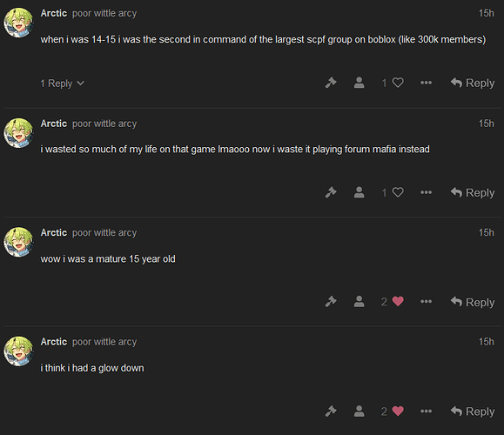
Task: Click the gavel icon on the glow down post
Action: pyautogui.click(x=331, y=411)
